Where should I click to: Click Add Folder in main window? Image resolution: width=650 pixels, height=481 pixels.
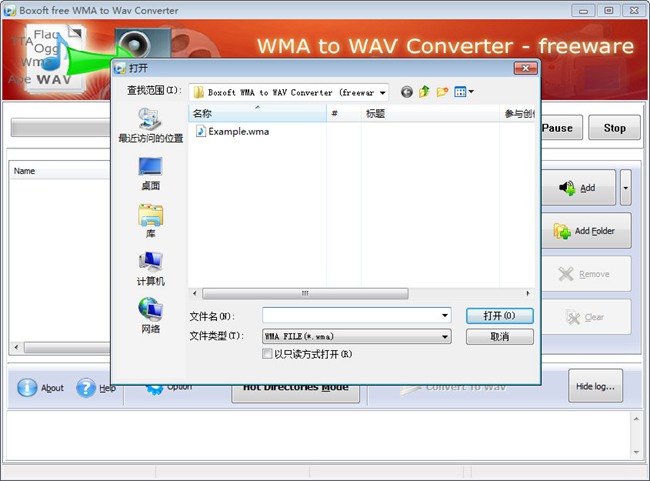coord(586,231)
